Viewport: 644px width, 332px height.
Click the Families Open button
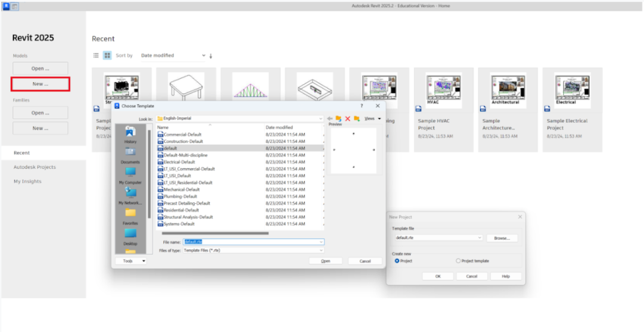(x=40, y=113)
